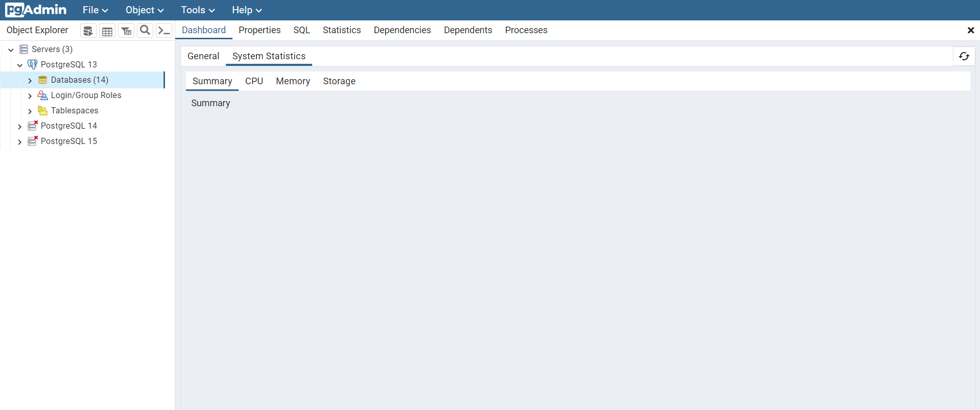Open the PSQL Tool terminal icon
This screenshot has height=410, width=980.
164,31
